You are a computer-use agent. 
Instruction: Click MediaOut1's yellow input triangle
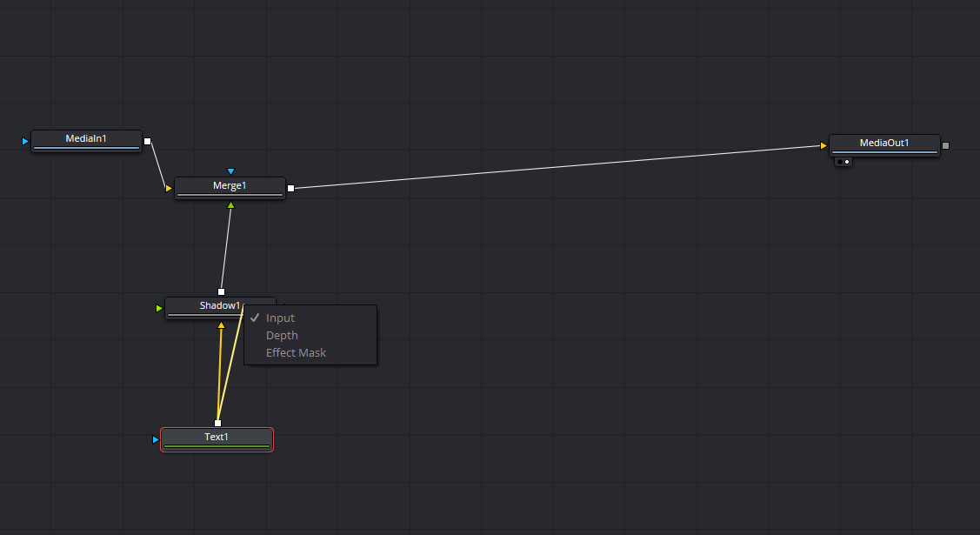[823, 145]
